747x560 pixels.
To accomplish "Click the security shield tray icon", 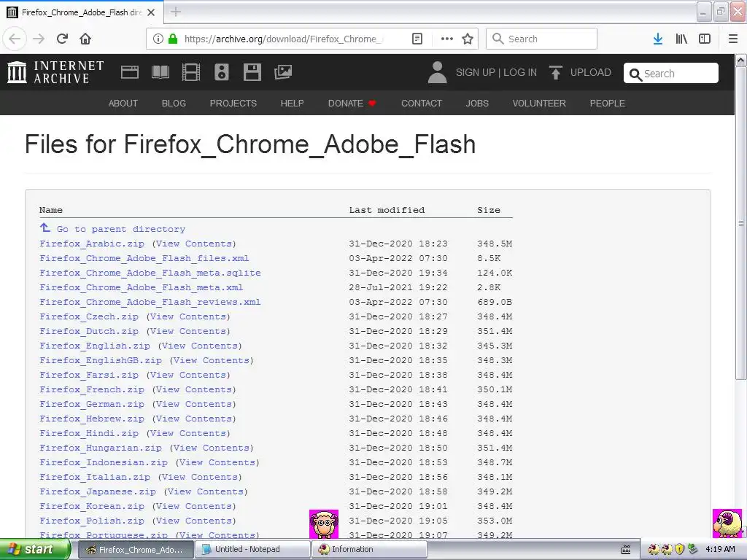I will (680, 549).
